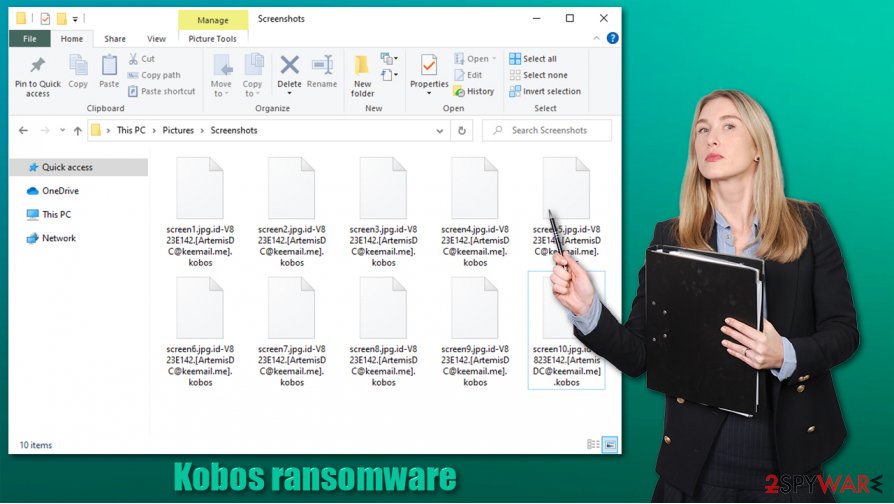Select screen4.jpg encrypted kobos file
894x504 pixels.
coord(475,212)
